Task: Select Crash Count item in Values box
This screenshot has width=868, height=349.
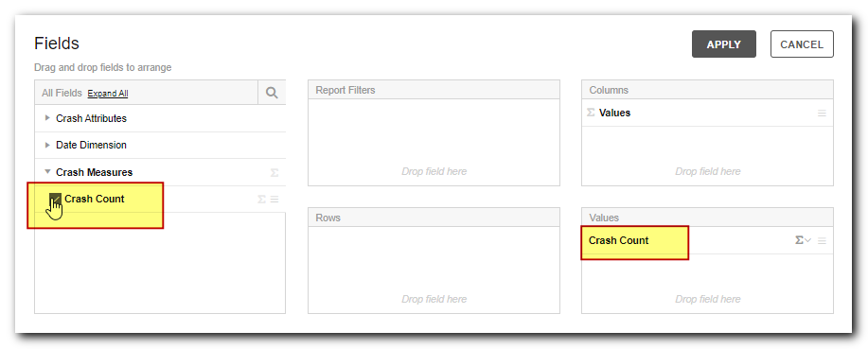Action: [x=618, y=240]
